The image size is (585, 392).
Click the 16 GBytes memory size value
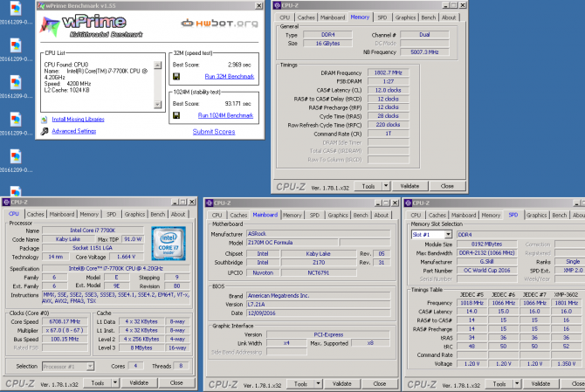(x=327, y=44)
